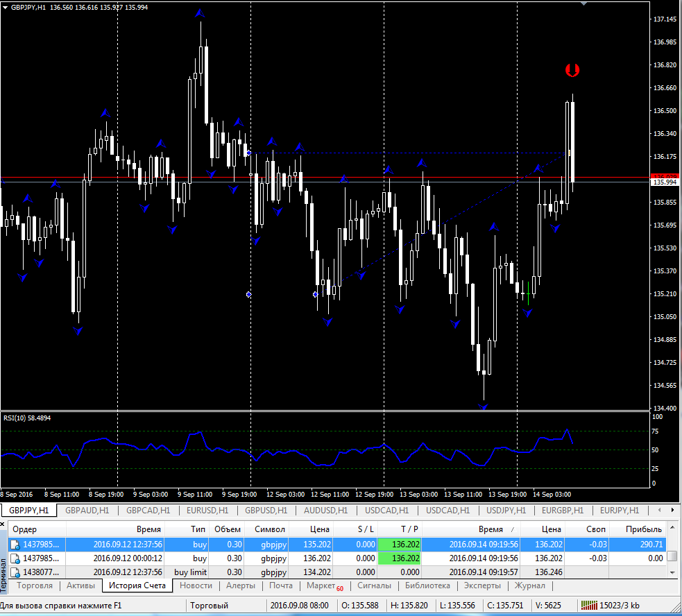This screenshot has height=616, width=682.
Task: Sort by the Ордер column header
Action: [x=37, y=529]
